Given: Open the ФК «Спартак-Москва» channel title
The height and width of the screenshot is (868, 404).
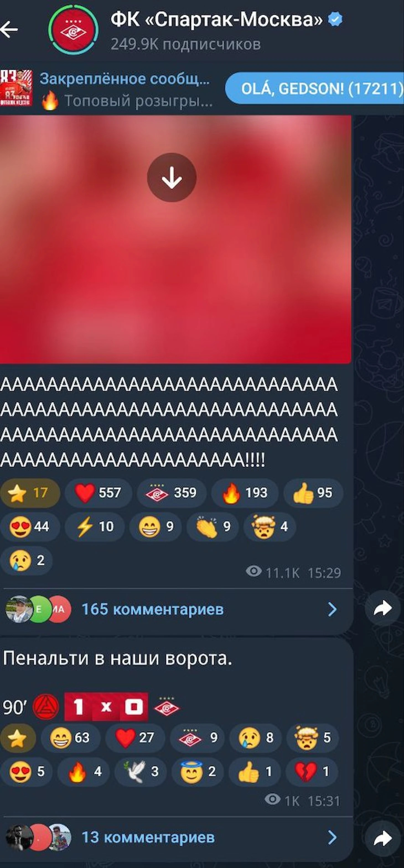Looking at the screenshot, I should point(216,20).
